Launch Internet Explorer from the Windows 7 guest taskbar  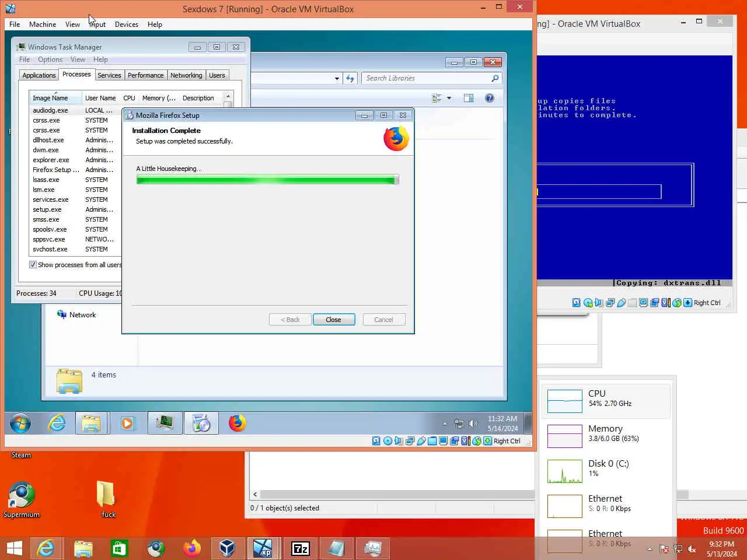point(57,423)
